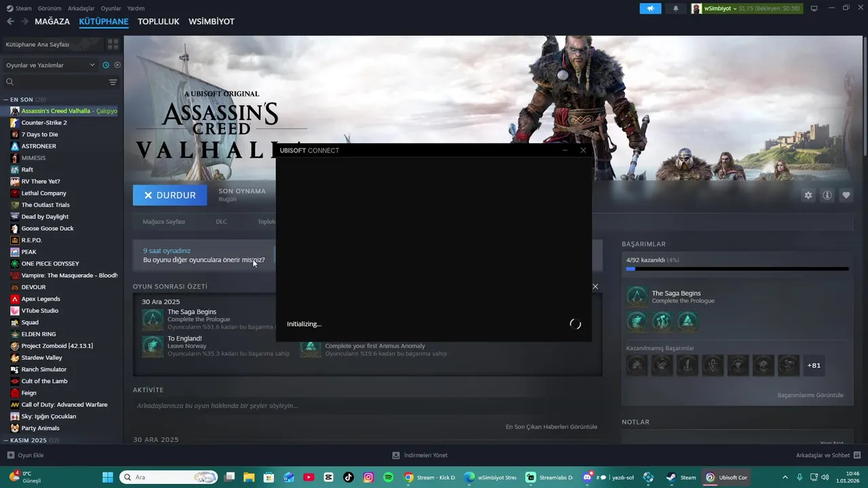Select Counter-Strike 2 in library list
This screenshot has width=868, height=488.
point(44,123)
